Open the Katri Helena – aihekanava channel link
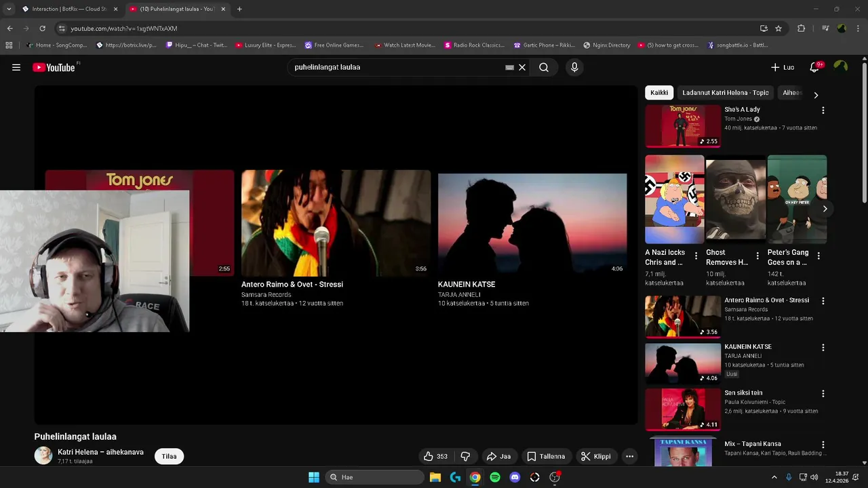This screenshot has width=868, height=488. click(100, 452)
